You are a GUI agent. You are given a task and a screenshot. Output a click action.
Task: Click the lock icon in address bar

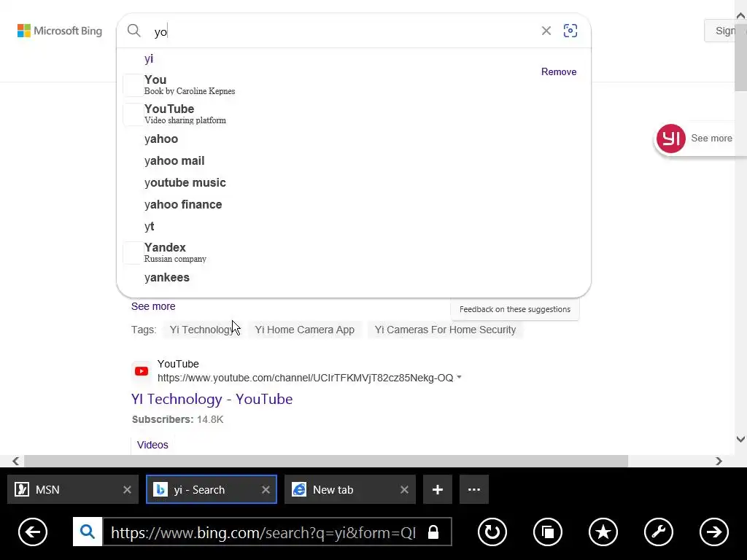point(433,532)
